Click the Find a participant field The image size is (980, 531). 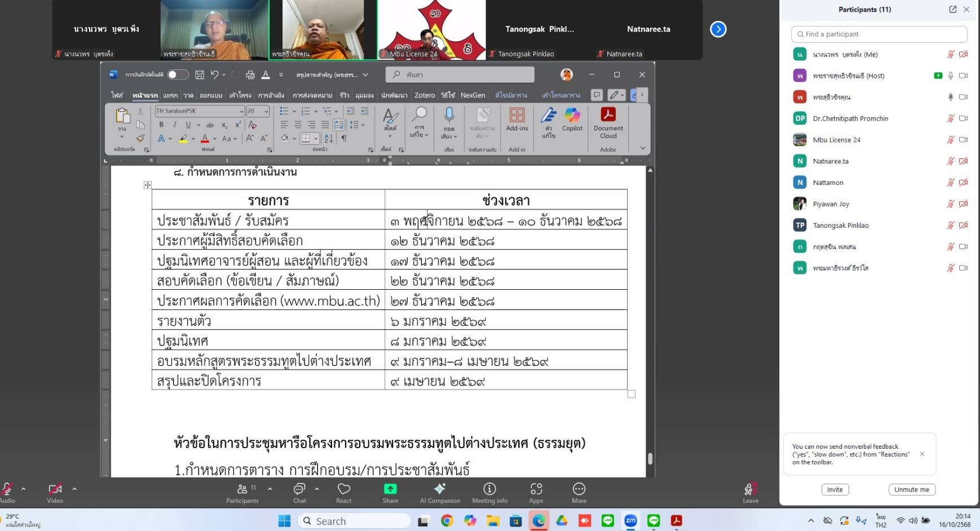pos(879,34)
